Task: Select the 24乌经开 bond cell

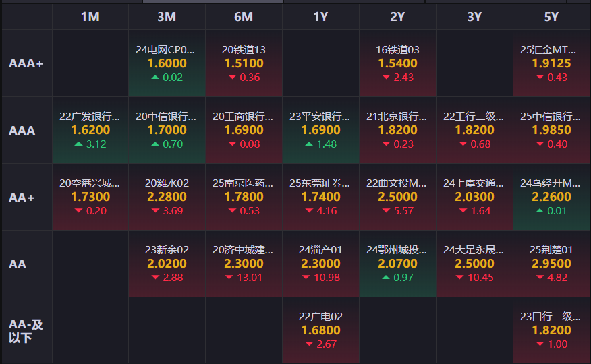Action: tap(551, 197)
